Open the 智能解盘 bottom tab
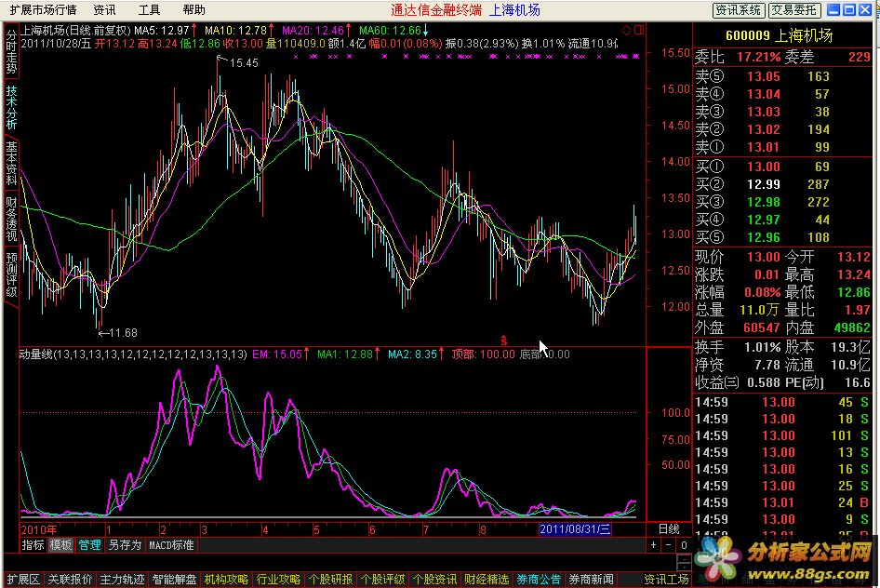This screenshot has height=588, width=880. [174, 579]
